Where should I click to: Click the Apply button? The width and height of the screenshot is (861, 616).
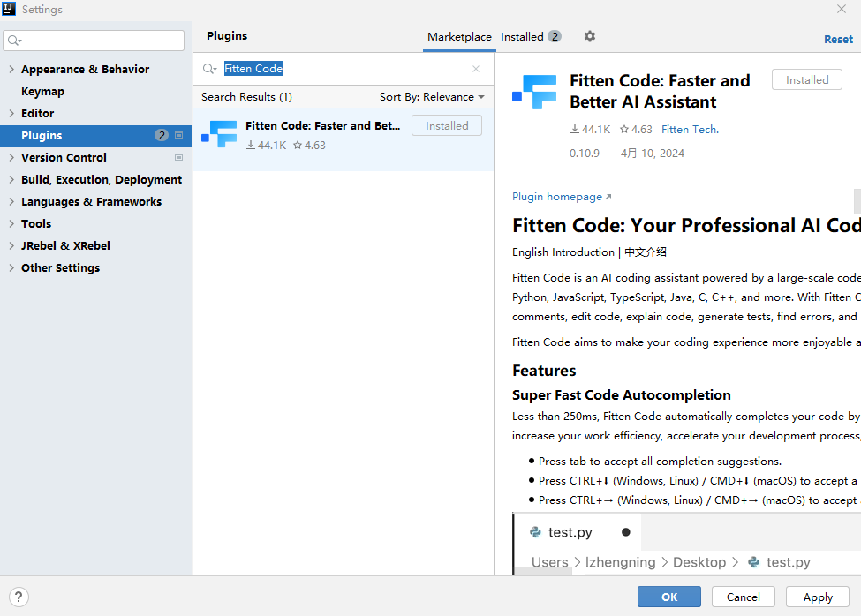point(818,597)
